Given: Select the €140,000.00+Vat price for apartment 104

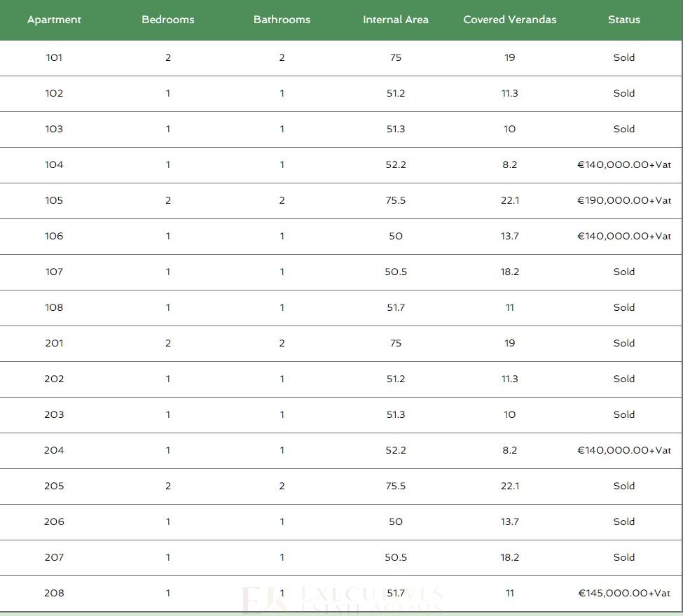Looking at the screenshot, I should (x=623, y=164).
